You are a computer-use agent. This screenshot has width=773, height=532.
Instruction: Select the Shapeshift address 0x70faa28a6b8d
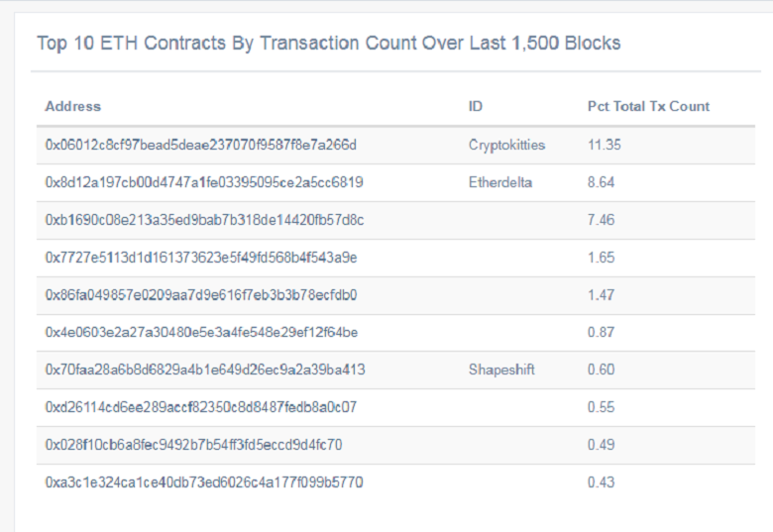pyautogui.click(x=205, y=370)
